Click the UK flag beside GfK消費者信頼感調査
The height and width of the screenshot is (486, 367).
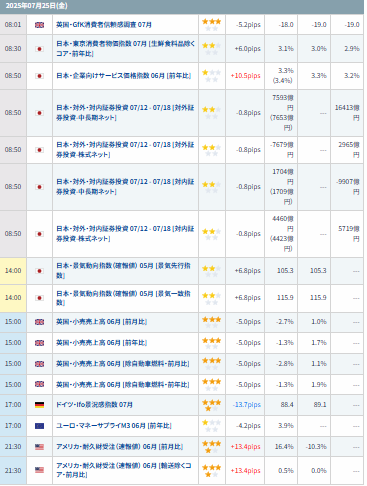pyautogui.click(x=39, y=25)
